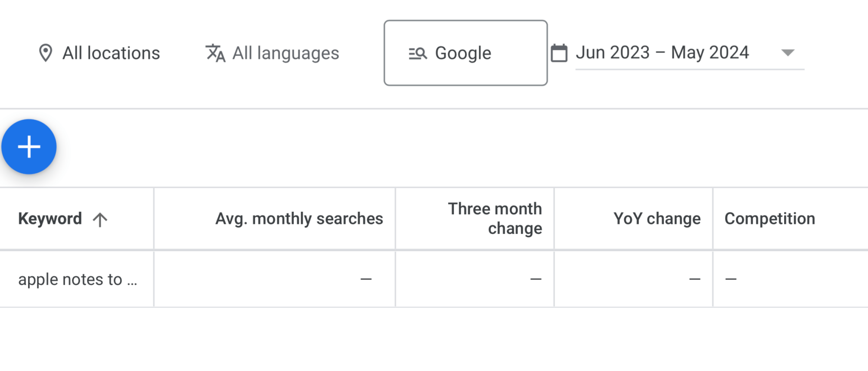Image resolution: width=868 pixels, height=371 pixels.
Task: Click the location pin icon
Action: tap(46, 53)
